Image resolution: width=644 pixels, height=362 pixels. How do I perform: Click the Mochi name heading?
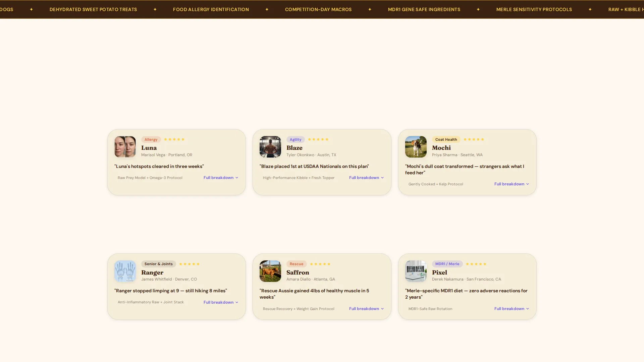pos(441,148)
